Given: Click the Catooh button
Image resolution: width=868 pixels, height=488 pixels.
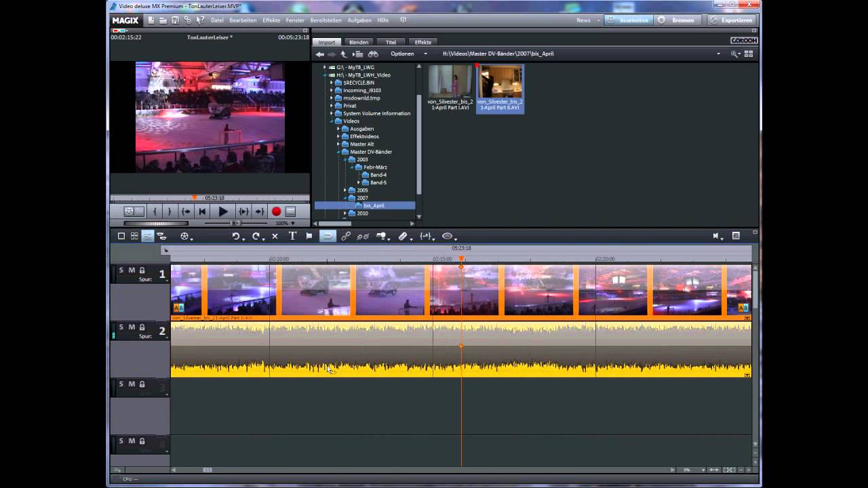Looking at the screenshot, I should coord(743,41).
